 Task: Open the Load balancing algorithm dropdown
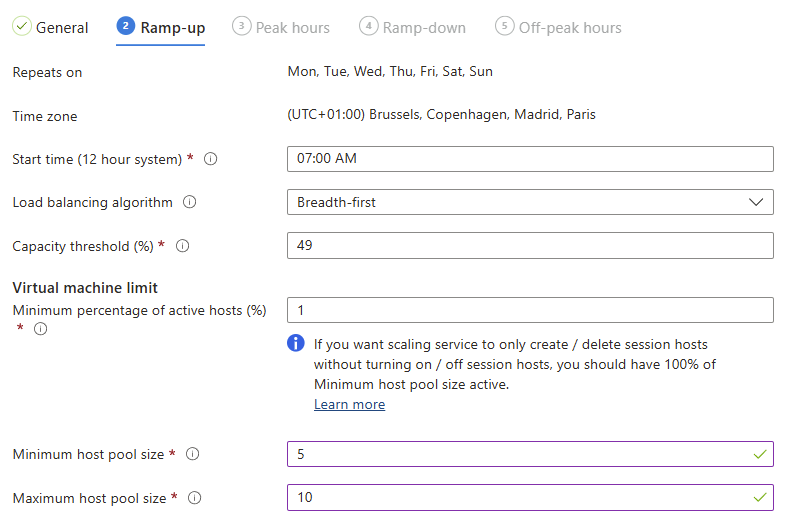click(530, 202)
